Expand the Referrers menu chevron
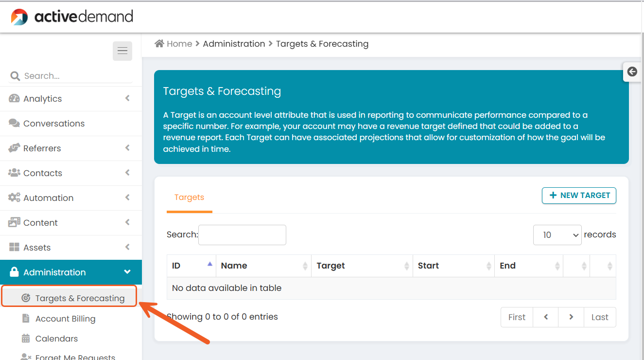The width and height of the screenshot is (644, 360). 127,148
